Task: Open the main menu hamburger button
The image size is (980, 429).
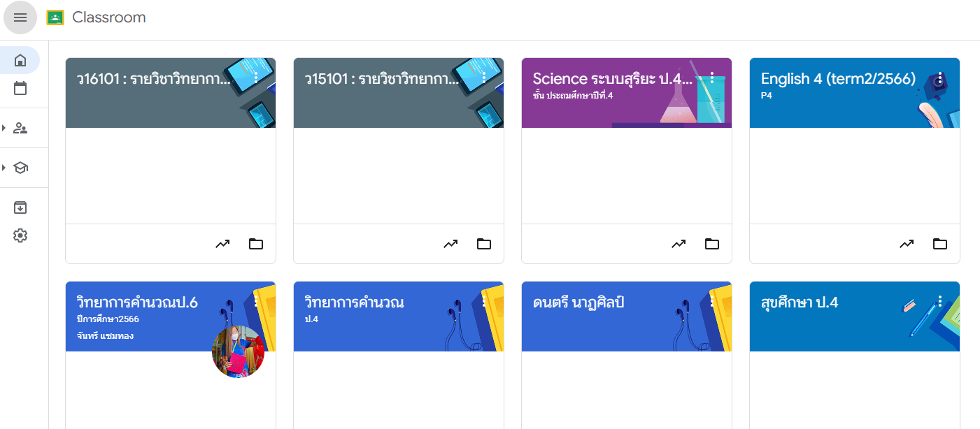Action: click(20, 17)
